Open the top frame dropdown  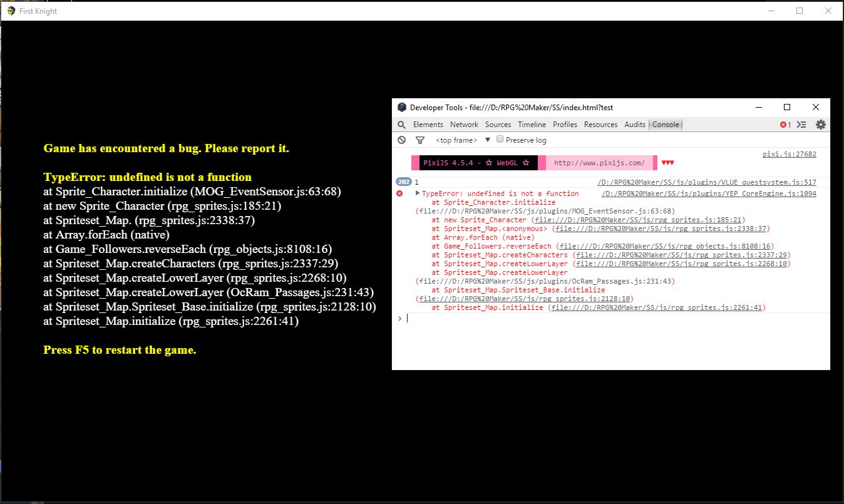coord(463,140)
